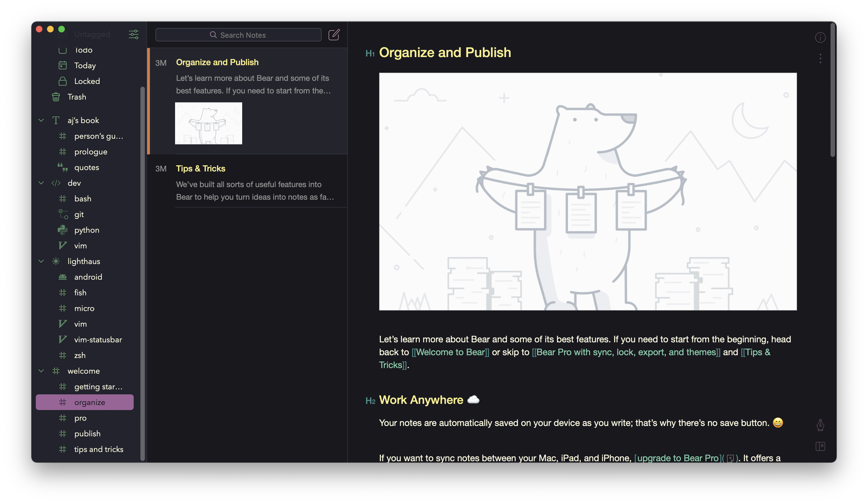
Task: Click the Organize and Publish editor title
Action: click(x=445, y=53)
